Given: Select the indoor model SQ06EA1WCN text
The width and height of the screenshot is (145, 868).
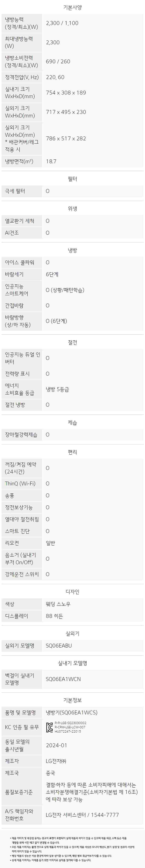Looking at the screenshot, I should (63, 679).
